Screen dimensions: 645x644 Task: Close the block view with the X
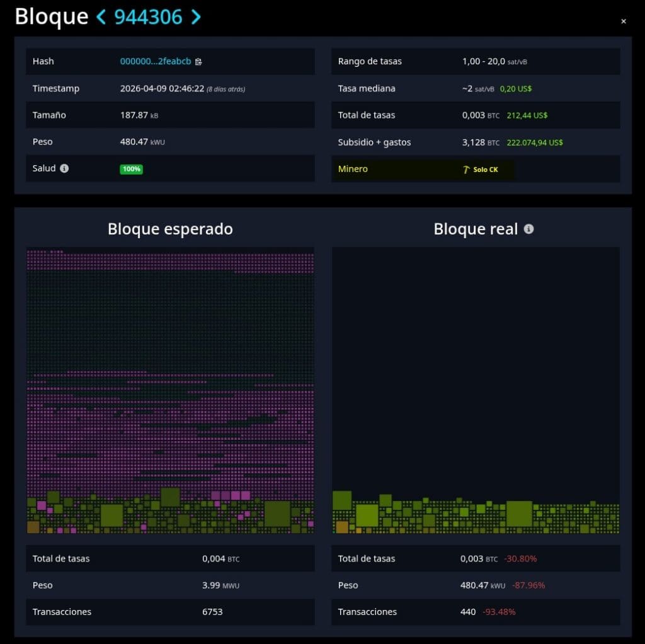(x=624, y=21)
